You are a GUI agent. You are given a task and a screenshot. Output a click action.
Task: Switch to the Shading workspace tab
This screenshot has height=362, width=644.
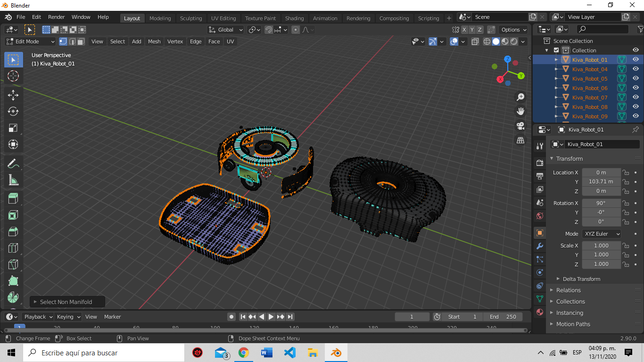294,18
